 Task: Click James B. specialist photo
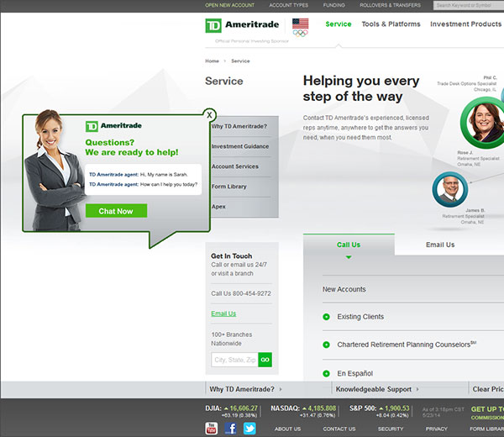pos(450,189)
